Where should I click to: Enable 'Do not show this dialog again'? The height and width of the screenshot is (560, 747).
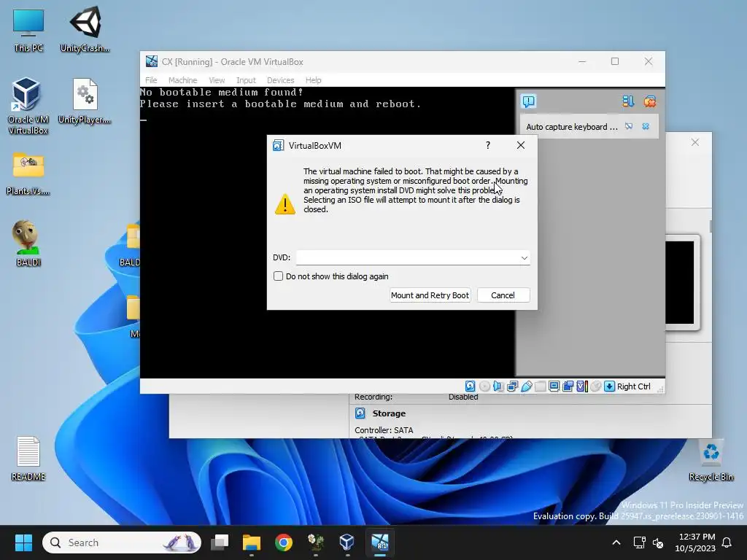pyautogui.click(x=278, y=276)
